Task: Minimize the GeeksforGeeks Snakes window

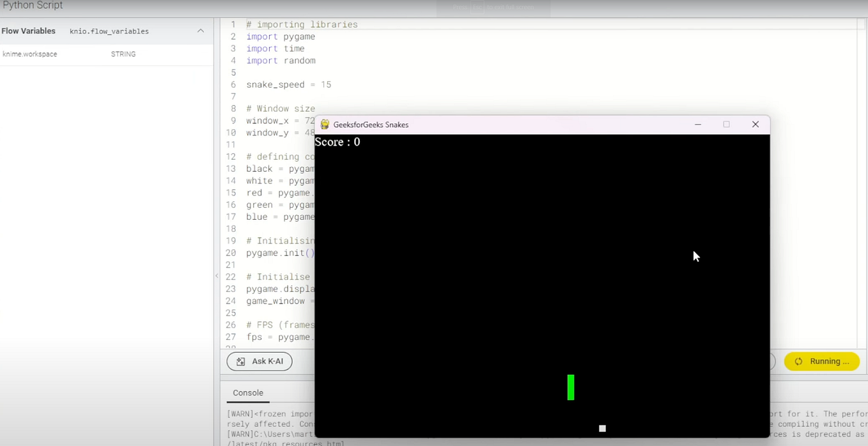Action: click(x=697, y=124)
